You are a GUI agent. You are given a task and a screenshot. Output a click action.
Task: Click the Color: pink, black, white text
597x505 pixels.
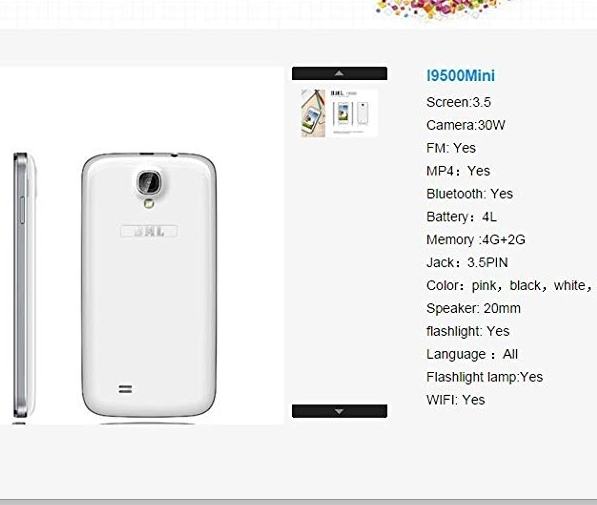[509, 285]
